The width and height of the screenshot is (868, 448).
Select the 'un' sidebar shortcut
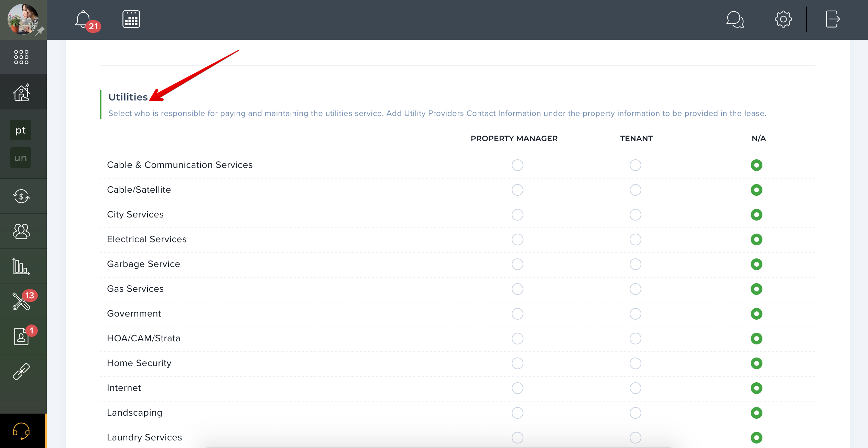[21, 158]
